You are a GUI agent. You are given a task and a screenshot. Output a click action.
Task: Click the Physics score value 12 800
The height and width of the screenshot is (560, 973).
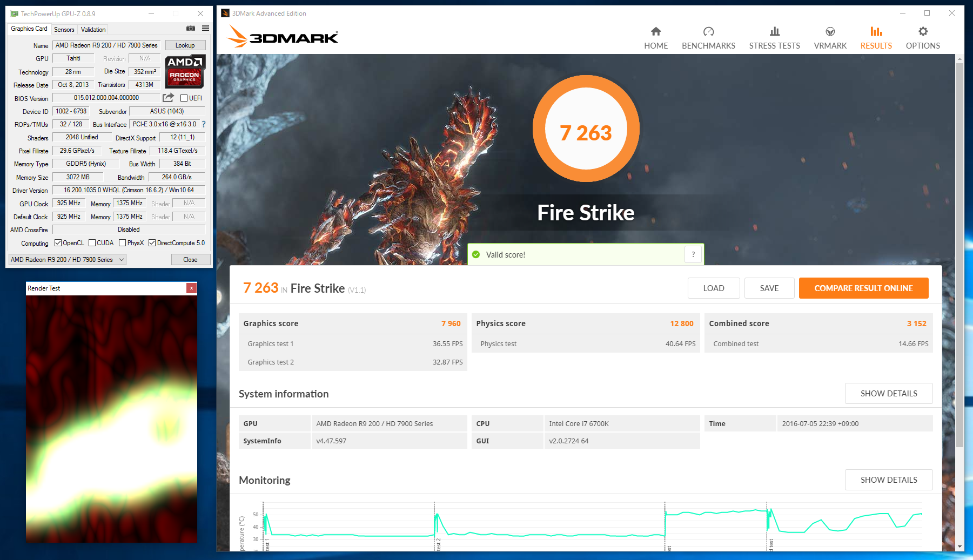coord(681,323)
